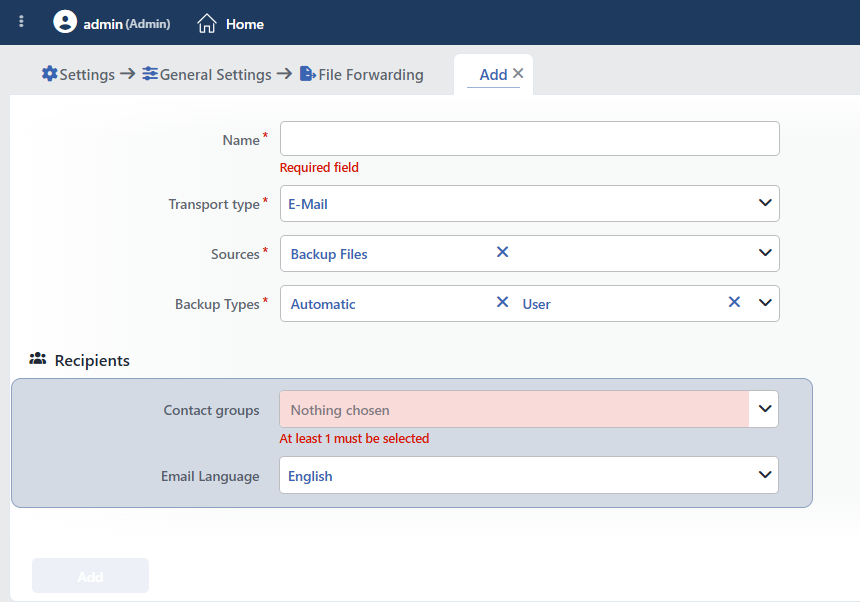
Task: Expand the Transport type dropdown arrow
Action: [x=765, y=203]
